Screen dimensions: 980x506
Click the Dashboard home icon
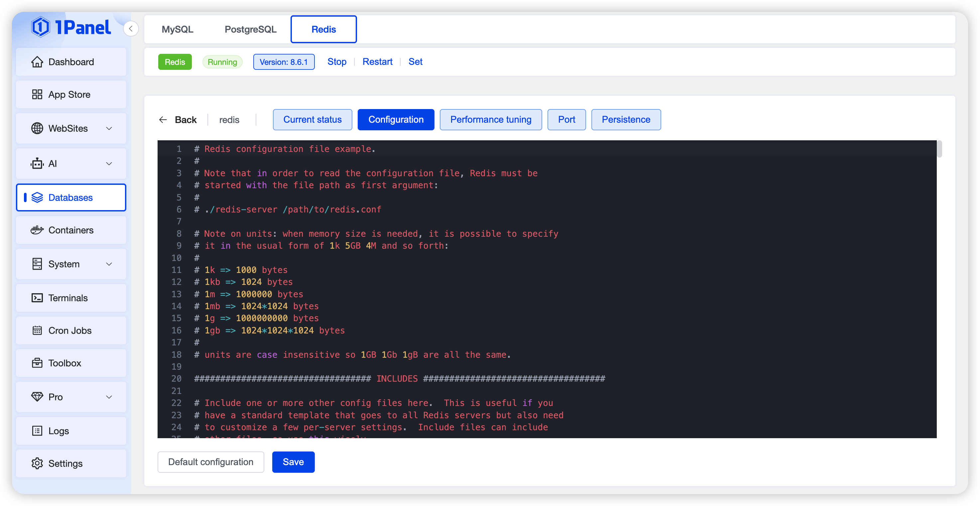coord(37,62)
